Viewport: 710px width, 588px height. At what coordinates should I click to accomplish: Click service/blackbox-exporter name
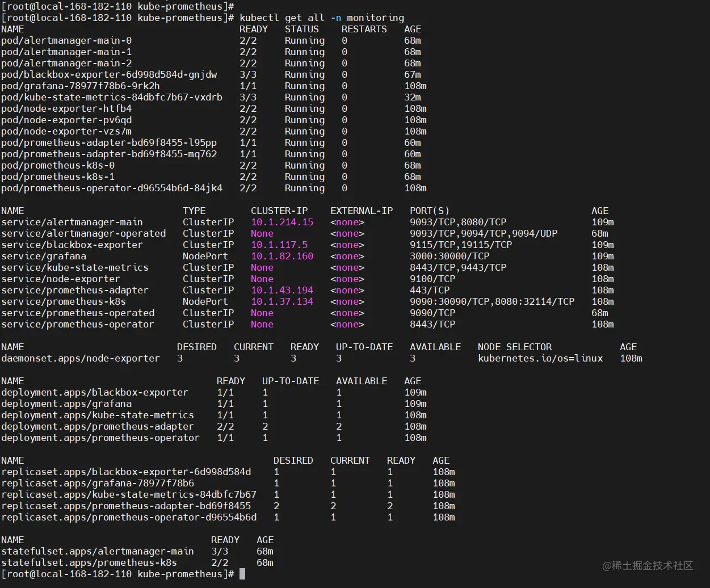point(72,245)
